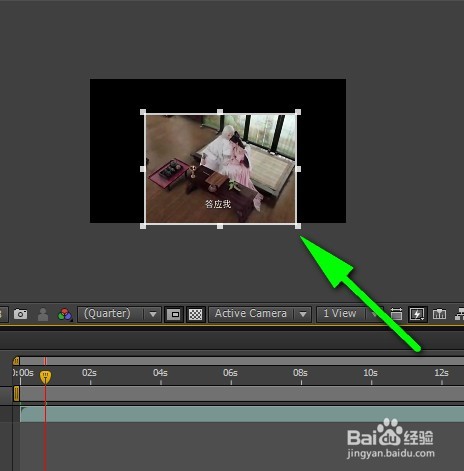Image resolution: width=464 pixels, height=471 pixels.
Task: Select the teal layer duration bar
Action: tap(242, 414)
